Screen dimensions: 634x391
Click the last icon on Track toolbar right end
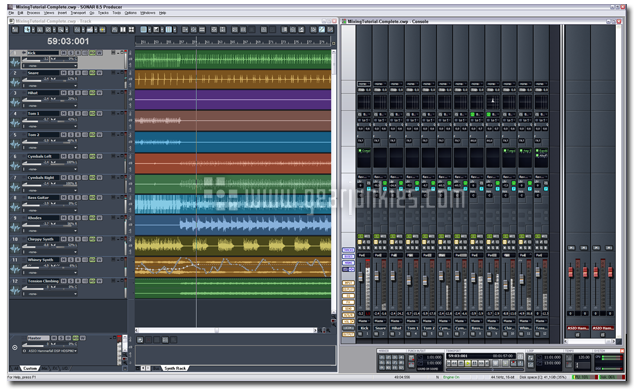330,30
